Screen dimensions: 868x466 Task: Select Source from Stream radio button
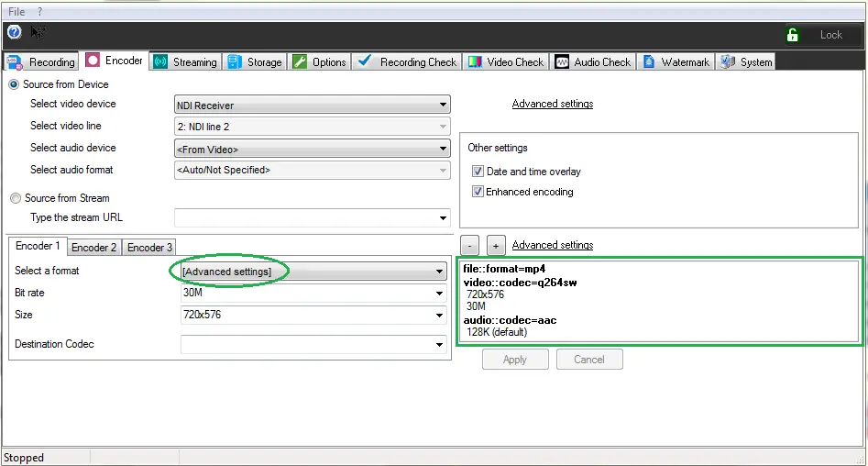pyautogui.click(x=15, y=198)
